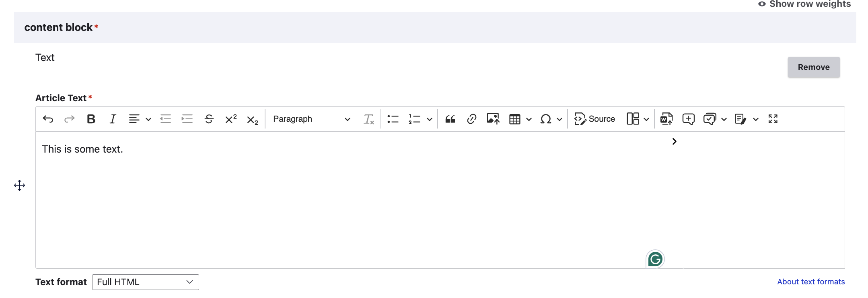868x298 pixels.
Task: Click the empty comments sidebar panel
Action: pyautogui.click(x=764, y=200)
